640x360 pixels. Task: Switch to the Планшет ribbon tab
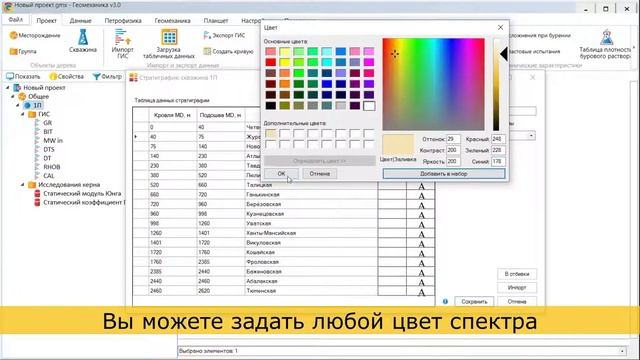click(216, 20)
